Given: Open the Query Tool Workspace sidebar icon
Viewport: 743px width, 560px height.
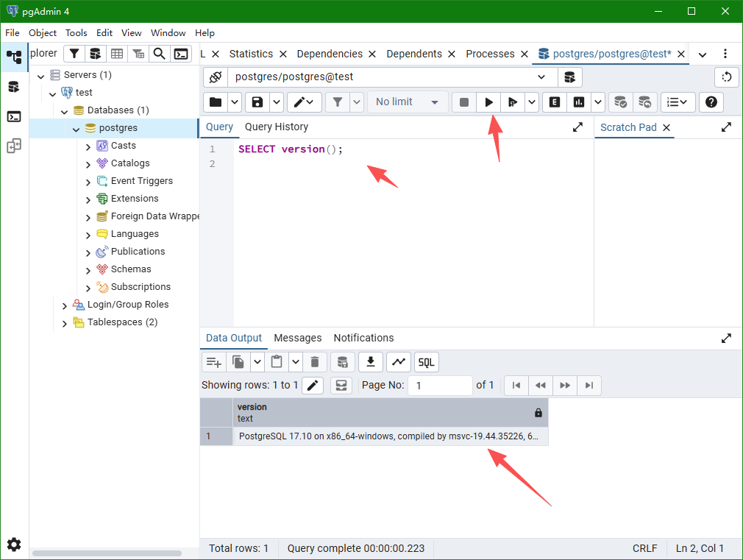Looking at the screenshot, I should pyautogui.click(x=14, y=87).
